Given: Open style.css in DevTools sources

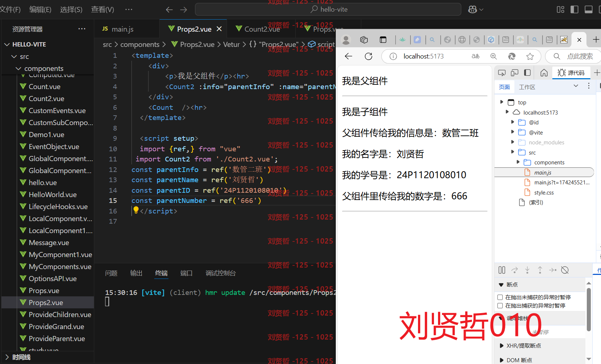Looking at the screenshot, I should pyautogui.click(x=544, y=192).
